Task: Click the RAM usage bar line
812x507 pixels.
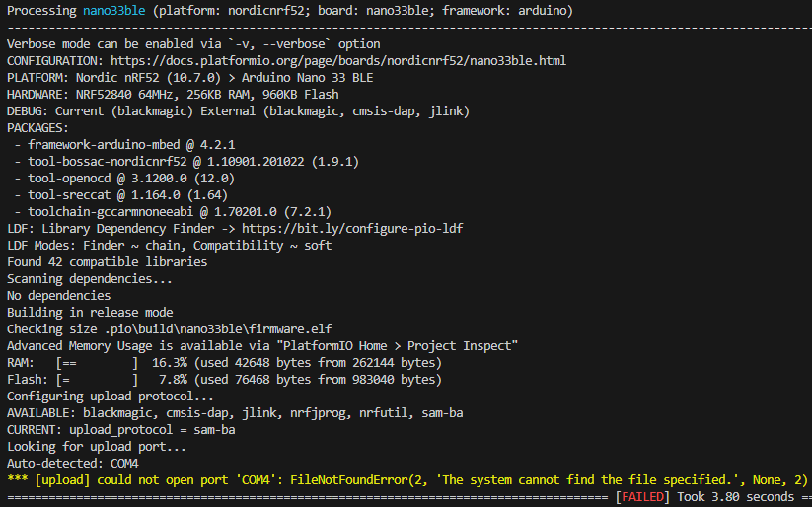Action: pos(224,363)
